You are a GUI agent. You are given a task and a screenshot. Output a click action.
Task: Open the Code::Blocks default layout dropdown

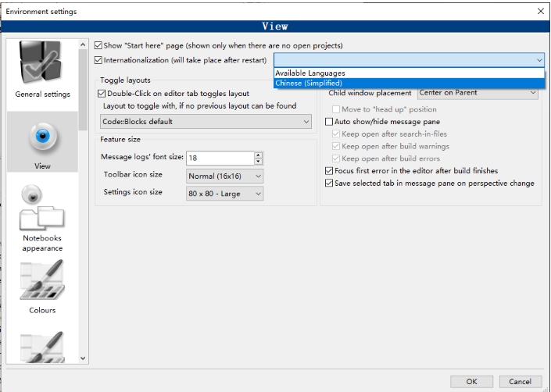point(206,122)
